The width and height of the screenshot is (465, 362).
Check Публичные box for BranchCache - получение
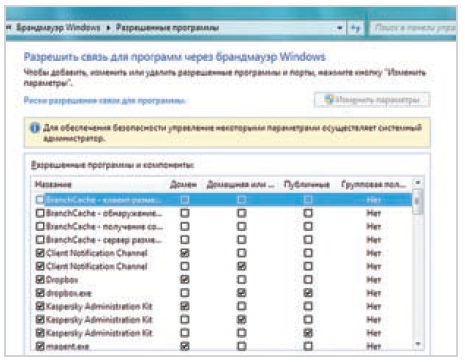pos(308,226)
